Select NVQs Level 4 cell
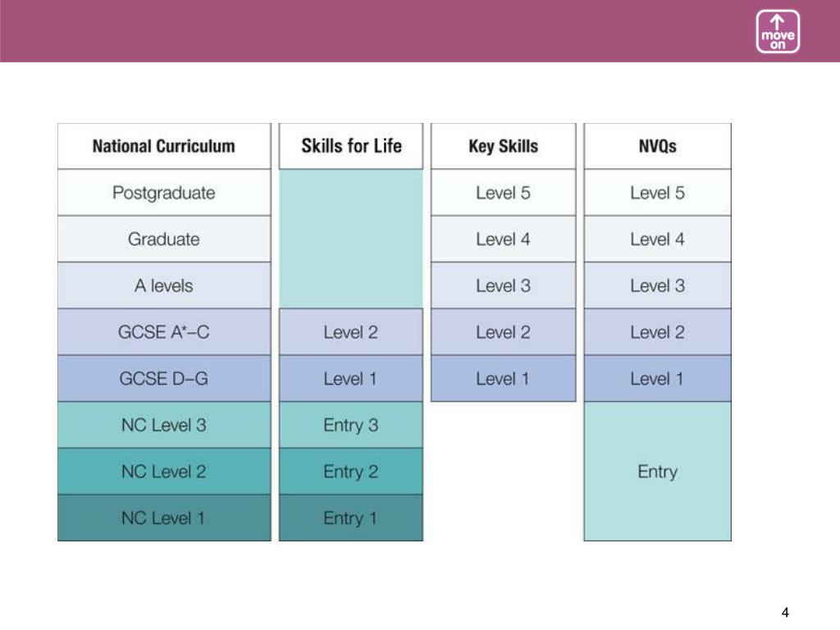This screenshot has width=840, height=630. tap(657, 240)
